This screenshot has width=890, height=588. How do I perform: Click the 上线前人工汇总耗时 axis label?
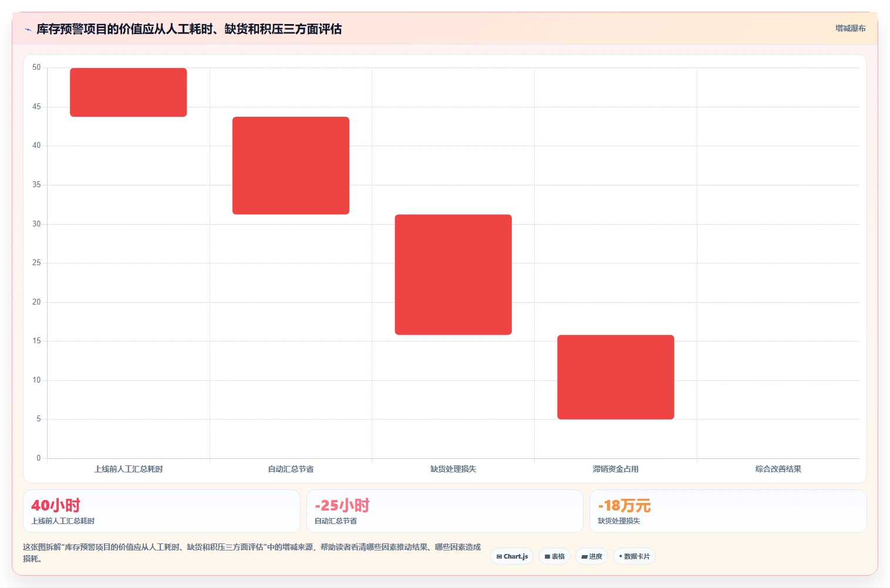point(129,469)
